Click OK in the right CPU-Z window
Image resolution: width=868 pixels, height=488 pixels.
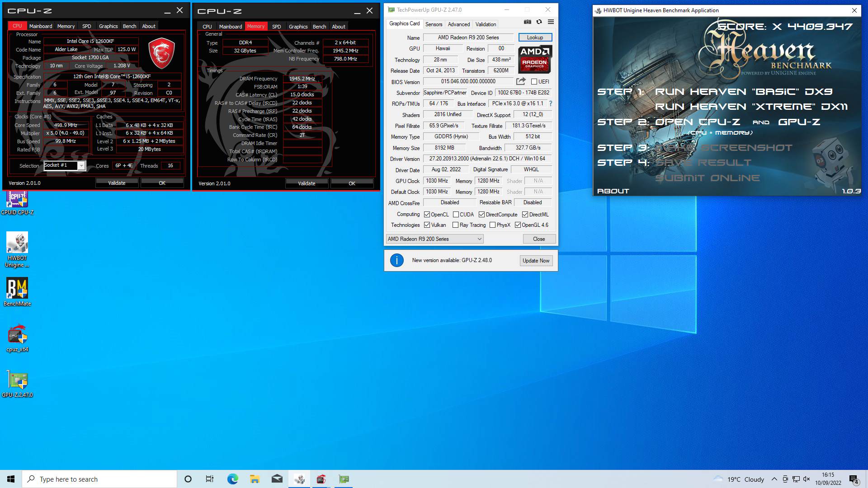[352, 183]
